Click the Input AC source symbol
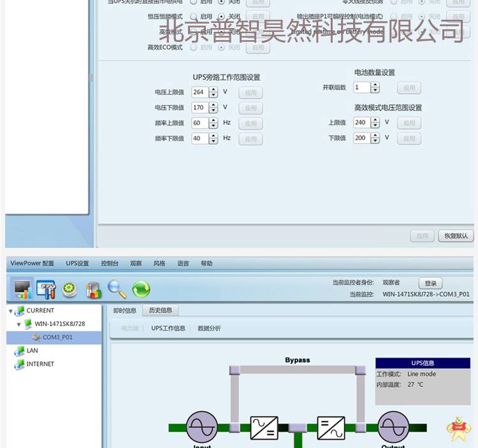The width and height of the screenshot is (478, 448). (202, 427)
